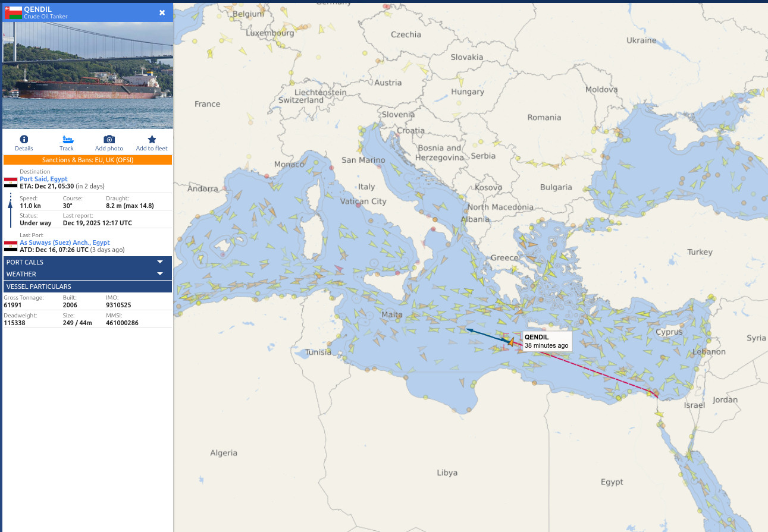The width and height of the screenshot is (768, 532).
Task: Click the Add photo camera icon
Action: coord(109,139)
